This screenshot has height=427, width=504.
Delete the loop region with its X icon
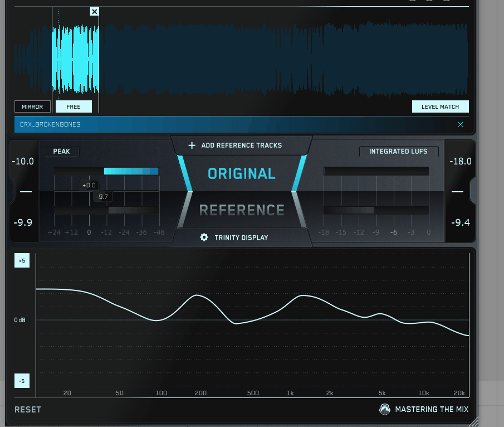click(94, 12)
